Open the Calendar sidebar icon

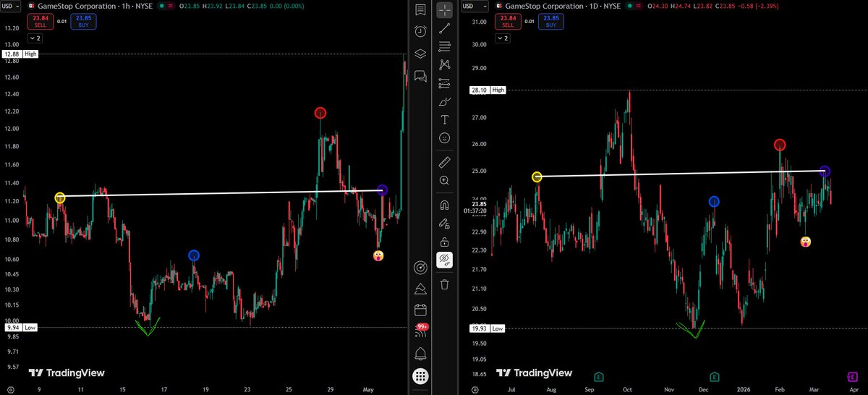pos(420,310)
